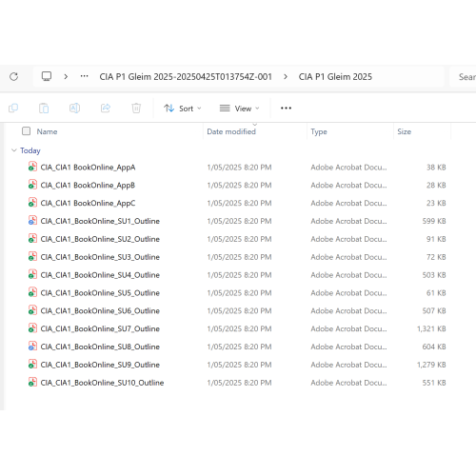This screenshot has height=476, width=476.
Task: Sort by the Name column header
Action: tap(47, 131)
